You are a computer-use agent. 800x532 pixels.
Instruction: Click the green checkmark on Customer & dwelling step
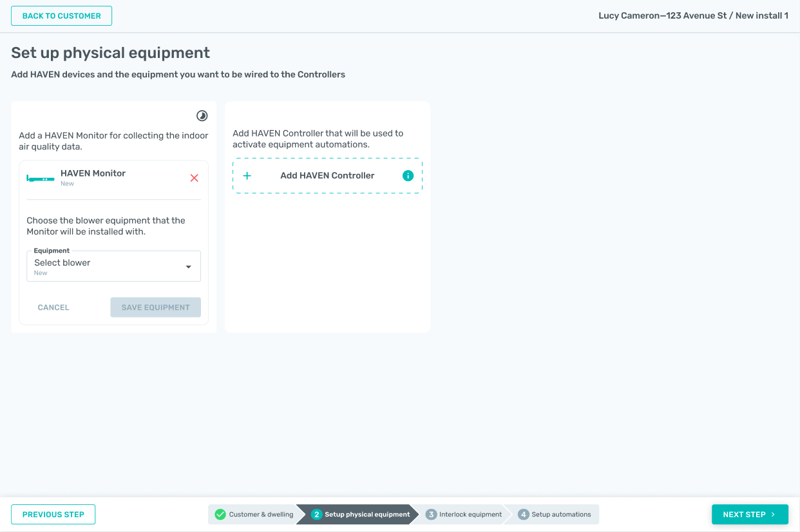220,514
